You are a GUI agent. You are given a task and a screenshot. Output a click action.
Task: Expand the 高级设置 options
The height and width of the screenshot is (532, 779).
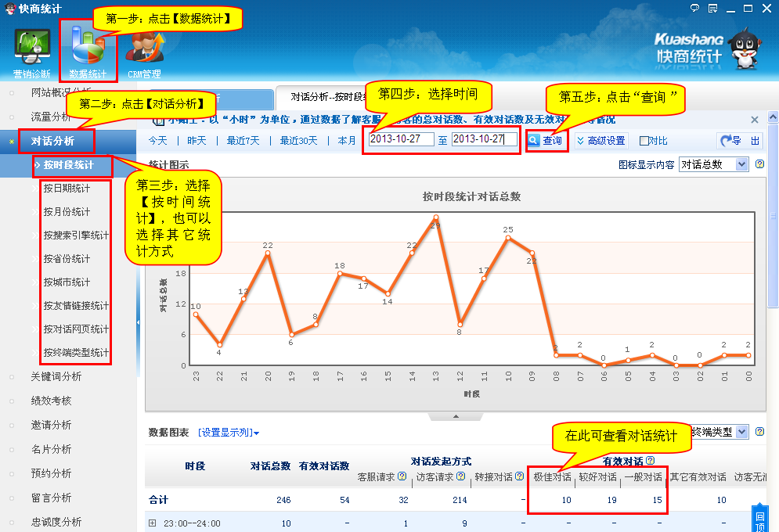(600, 141)
